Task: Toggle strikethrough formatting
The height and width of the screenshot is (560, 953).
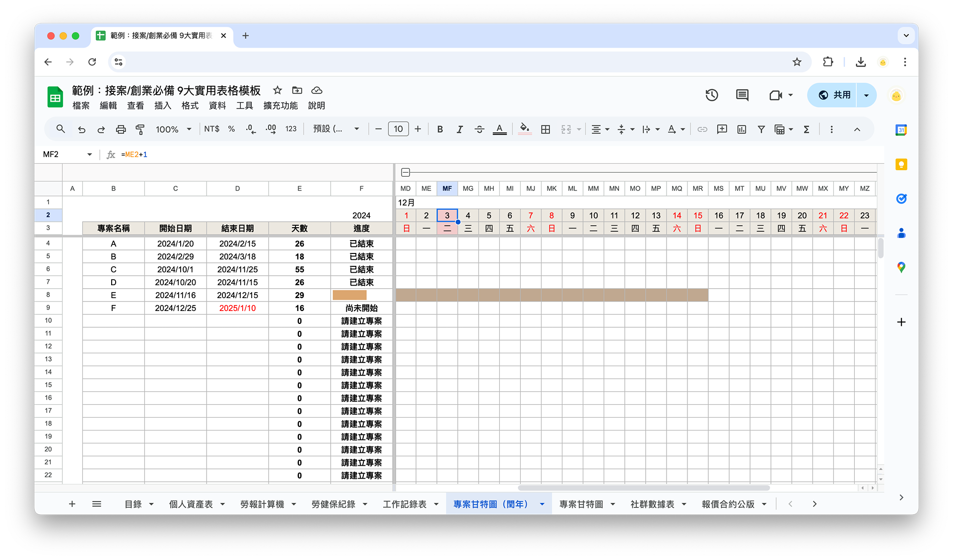Action: 479,129
